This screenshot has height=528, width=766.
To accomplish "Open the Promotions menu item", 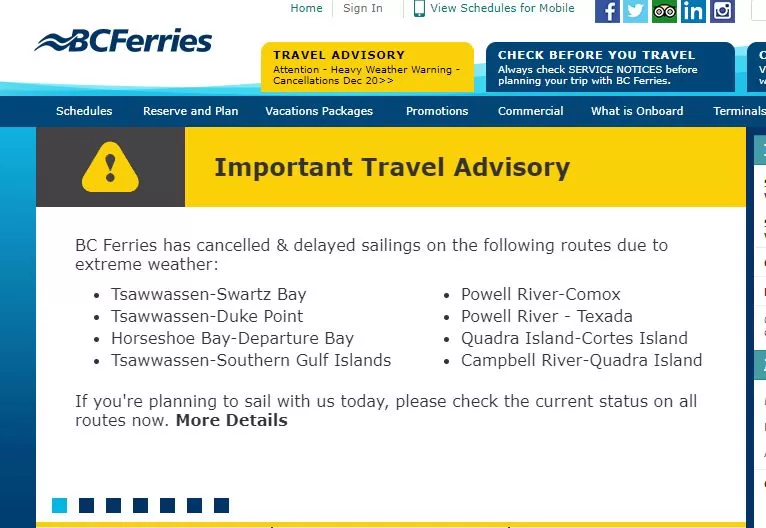I will [x=437, y=111].
